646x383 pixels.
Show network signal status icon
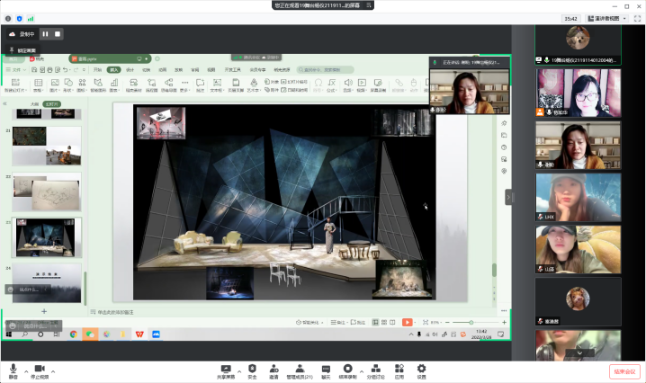tap(30, 19)
